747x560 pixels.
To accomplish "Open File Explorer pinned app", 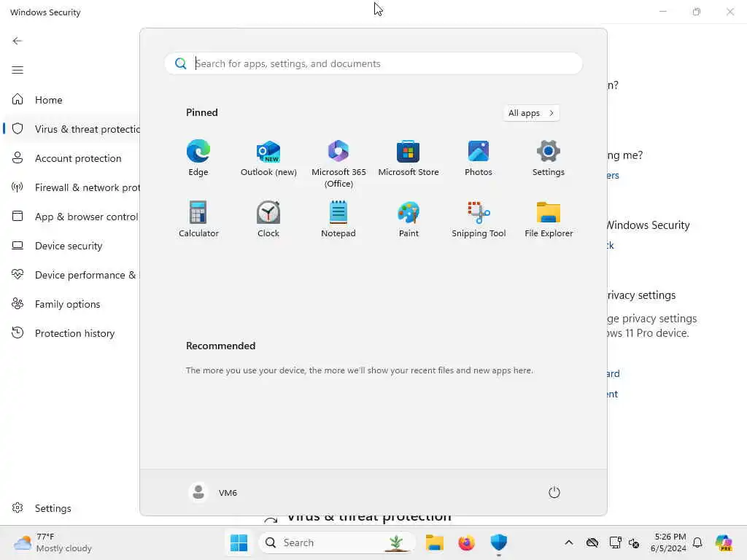I will click(549, 219).
